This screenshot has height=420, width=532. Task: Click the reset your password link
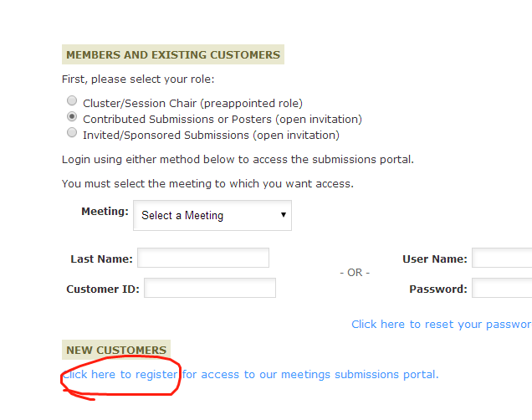pyautogui.click(x=441, y=324)
